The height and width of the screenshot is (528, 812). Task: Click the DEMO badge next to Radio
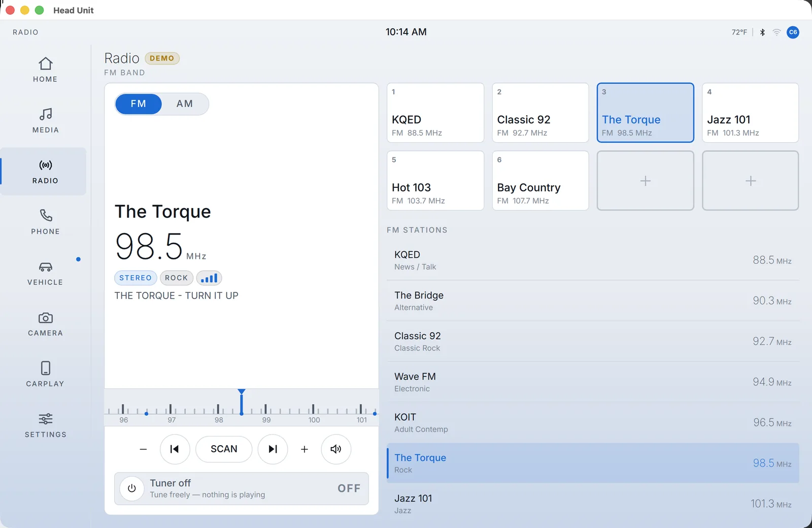pyautogui.click(x=162, y=58)
